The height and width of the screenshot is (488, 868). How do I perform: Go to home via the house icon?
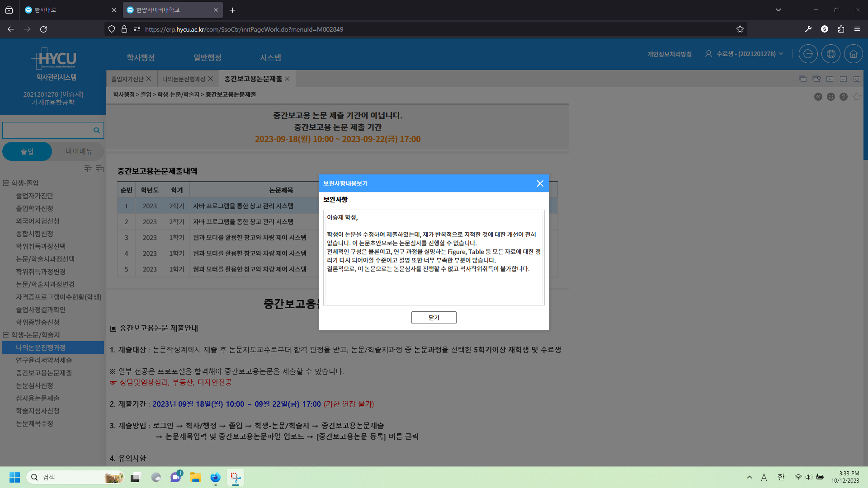pyautogui.click(x=854, y=54)
